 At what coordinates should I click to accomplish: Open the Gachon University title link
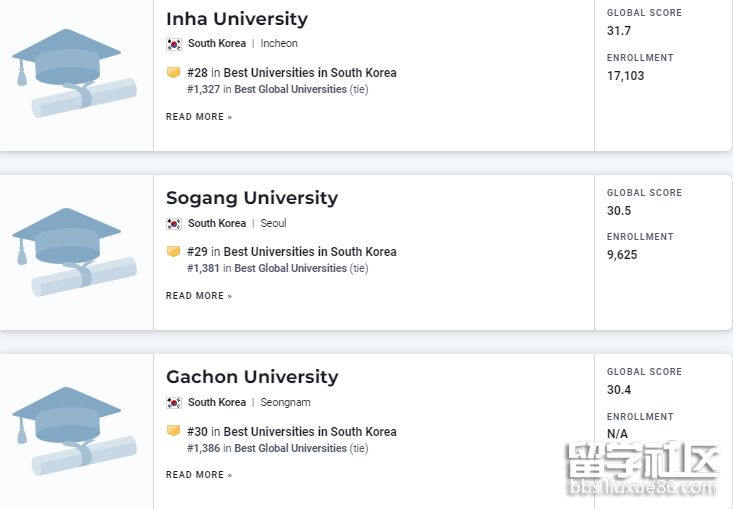pyautogui.click(x=252, y=377)
